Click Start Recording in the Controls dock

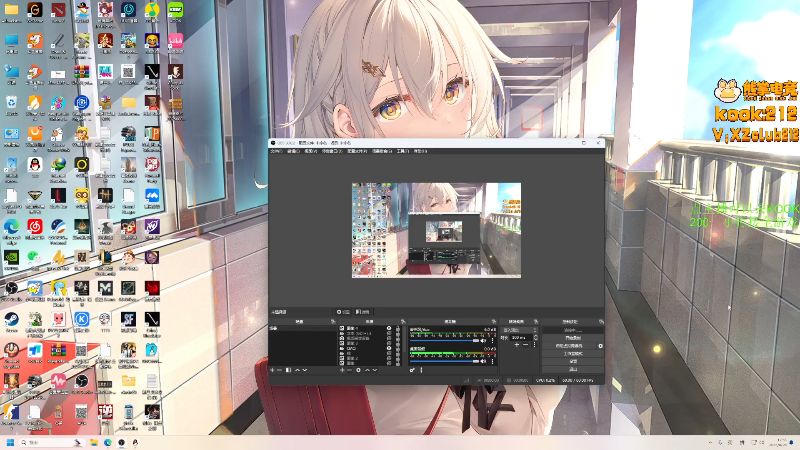pos(573,338)
